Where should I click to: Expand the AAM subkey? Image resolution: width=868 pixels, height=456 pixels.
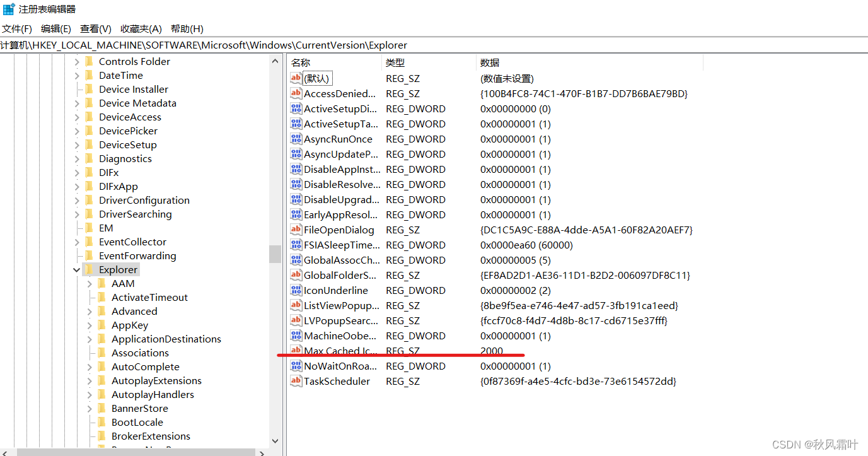tap(90, 283)
